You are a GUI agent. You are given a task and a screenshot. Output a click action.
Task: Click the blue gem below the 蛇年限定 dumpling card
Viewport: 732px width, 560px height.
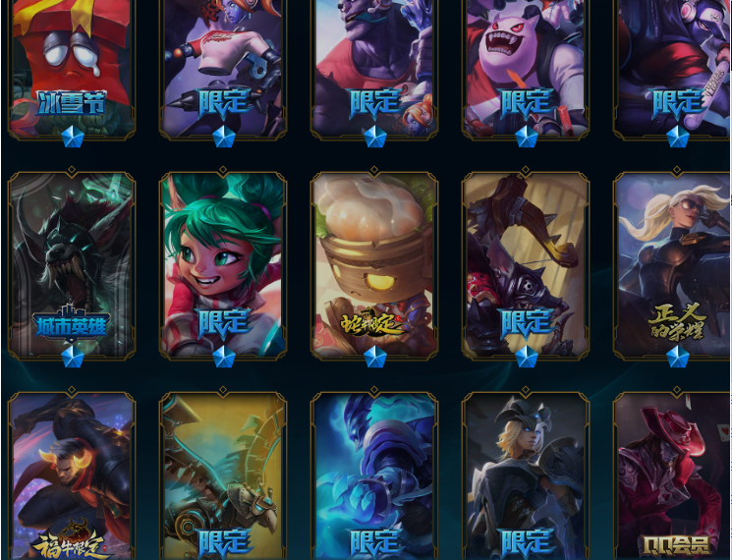coord(375,357)
